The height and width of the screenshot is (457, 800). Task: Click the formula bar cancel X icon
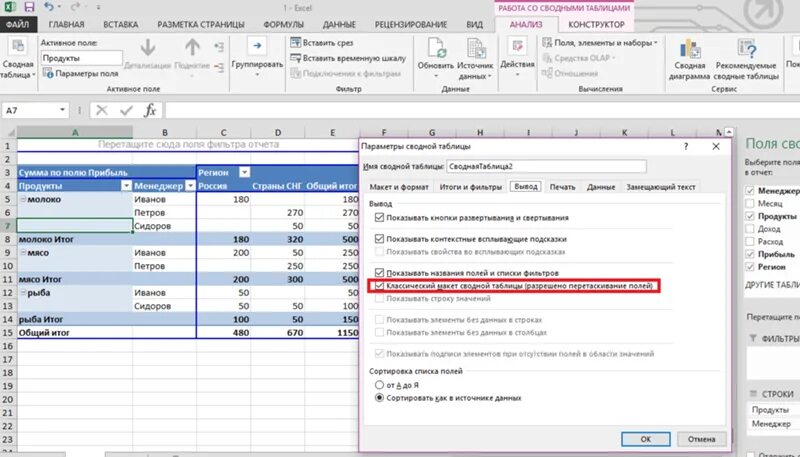coord(102,110)
